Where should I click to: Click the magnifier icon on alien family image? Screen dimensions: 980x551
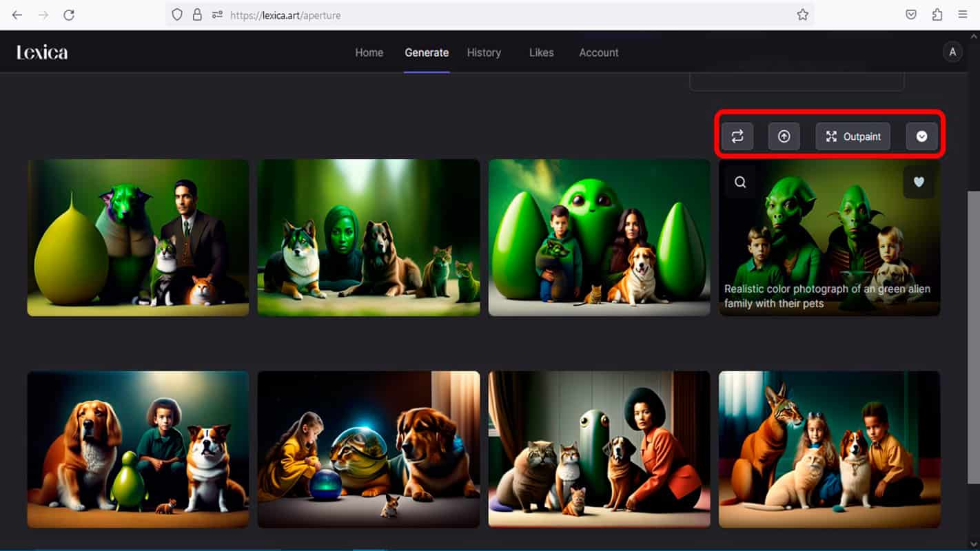tap(740, 183)
